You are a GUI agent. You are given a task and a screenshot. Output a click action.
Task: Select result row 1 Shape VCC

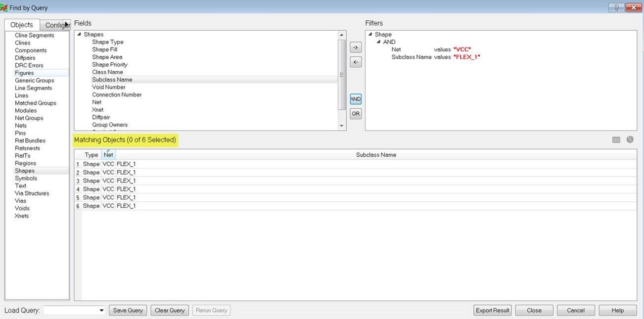pos(356,164)
